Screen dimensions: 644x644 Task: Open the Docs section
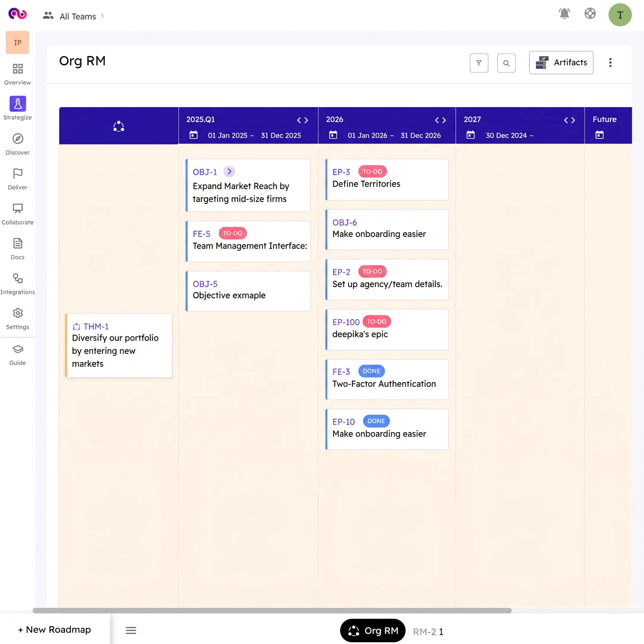coord(17,249)
